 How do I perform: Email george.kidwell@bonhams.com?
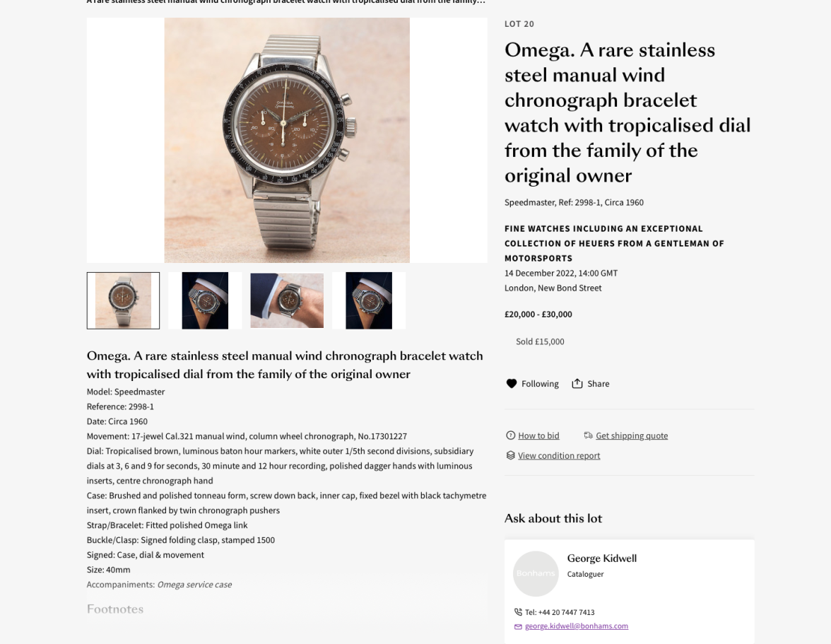tap(576, 626)
